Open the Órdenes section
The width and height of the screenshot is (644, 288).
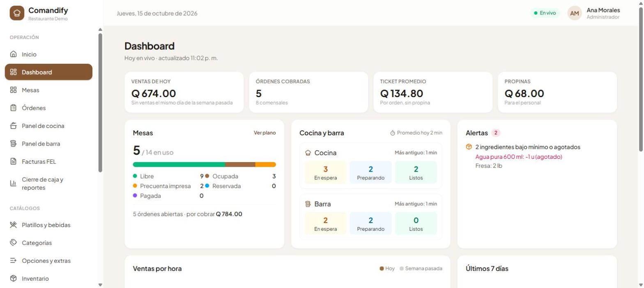(48, 108)
